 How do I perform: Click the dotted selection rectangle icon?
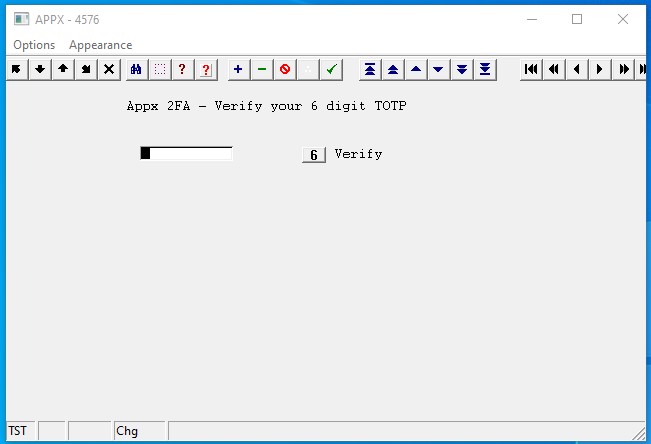click(159, 69)
